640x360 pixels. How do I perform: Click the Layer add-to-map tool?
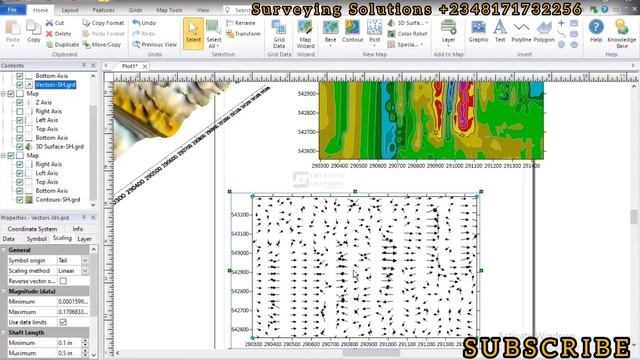tap(448, 32)
